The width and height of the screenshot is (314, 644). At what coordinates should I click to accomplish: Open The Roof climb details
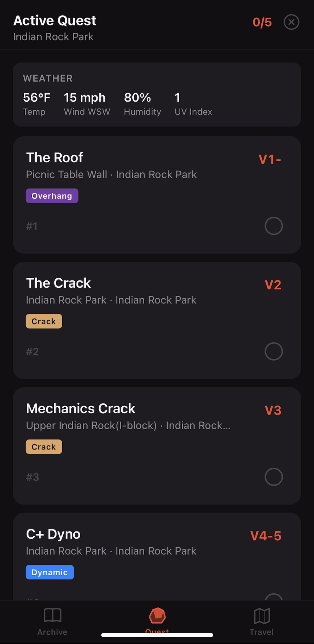click(55, 158)
